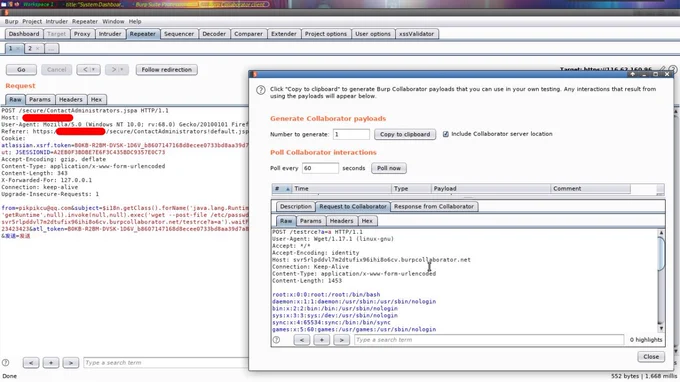Click Collaborator viewer search help icon
This screenshot has width=680, height=382.
click(x=276, y=340)
